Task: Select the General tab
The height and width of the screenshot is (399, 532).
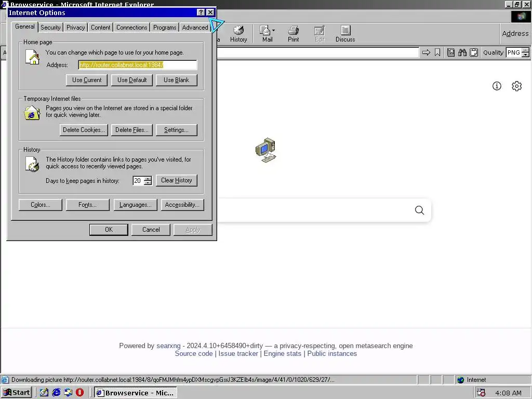Action: click(25, 26)
